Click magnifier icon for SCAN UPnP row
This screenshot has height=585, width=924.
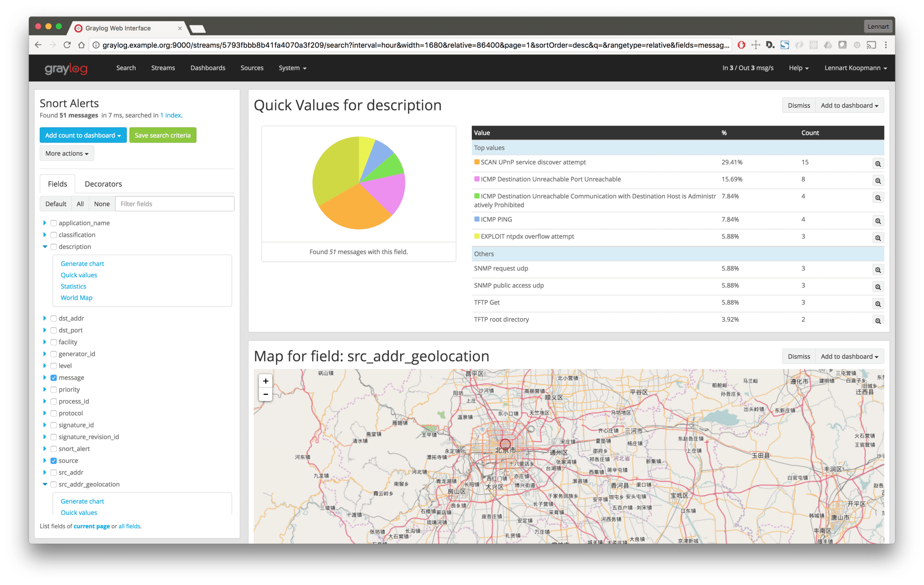click(x=877, y=164)
